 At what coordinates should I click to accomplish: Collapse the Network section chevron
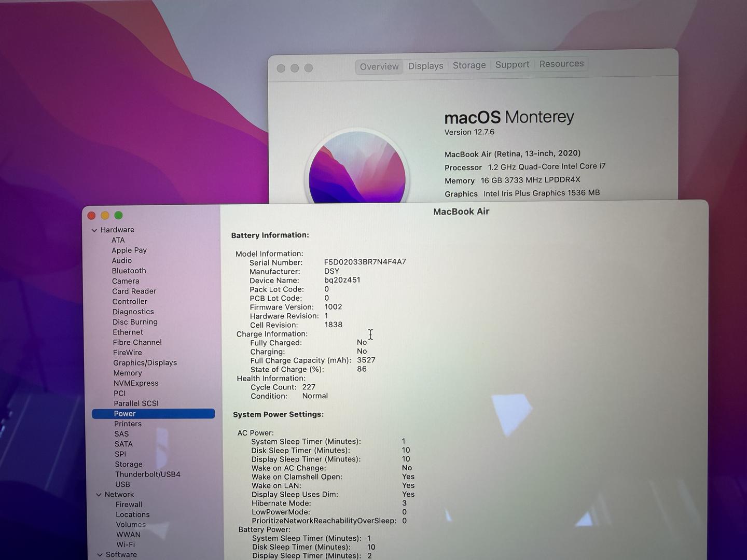coord(99,495)
